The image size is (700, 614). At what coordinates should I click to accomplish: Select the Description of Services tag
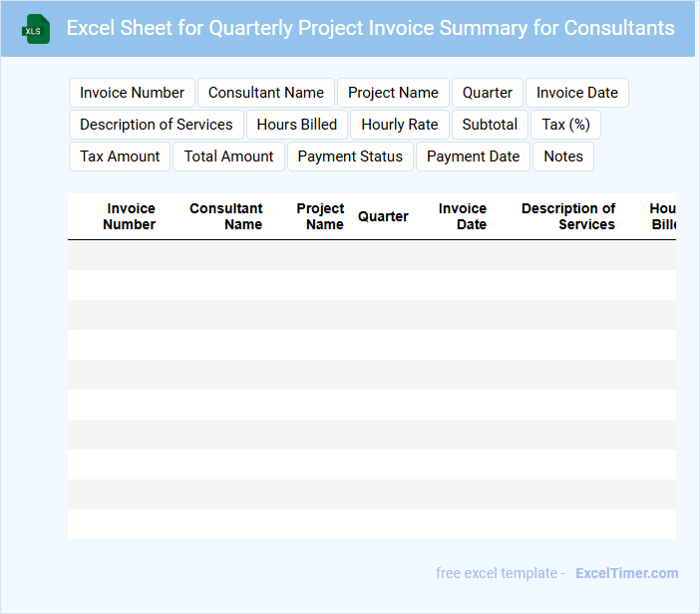coord(156,125)
